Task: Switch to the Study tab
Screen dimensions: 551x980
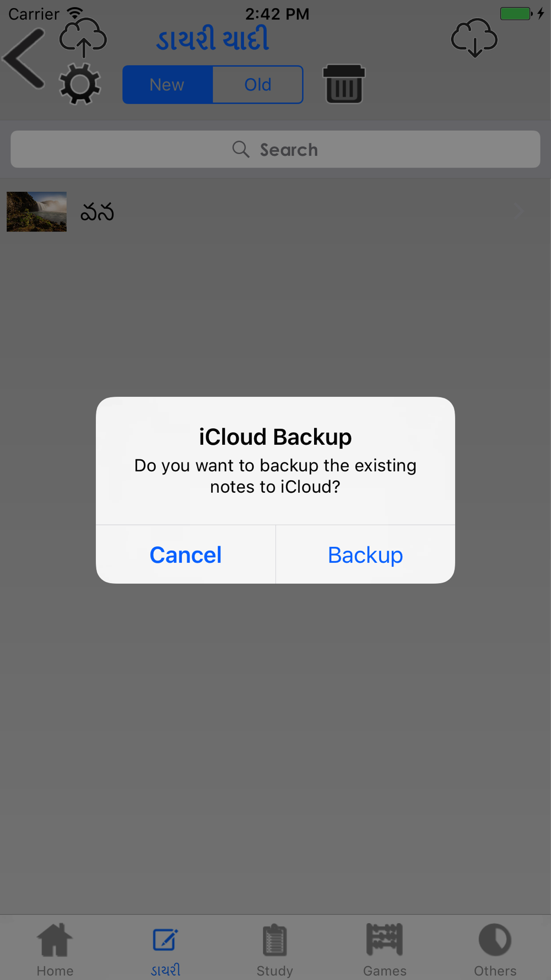Action: click(274, 949)
